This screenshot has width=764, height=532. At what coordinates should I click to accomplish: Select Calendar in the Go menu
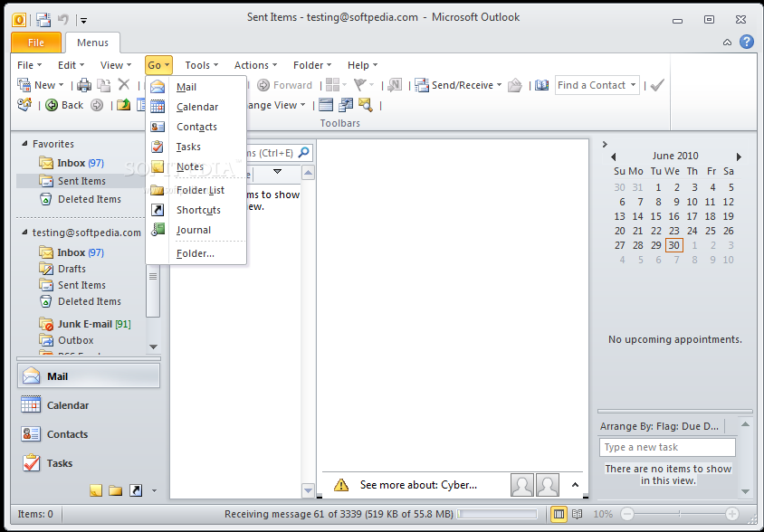(196, 107)
